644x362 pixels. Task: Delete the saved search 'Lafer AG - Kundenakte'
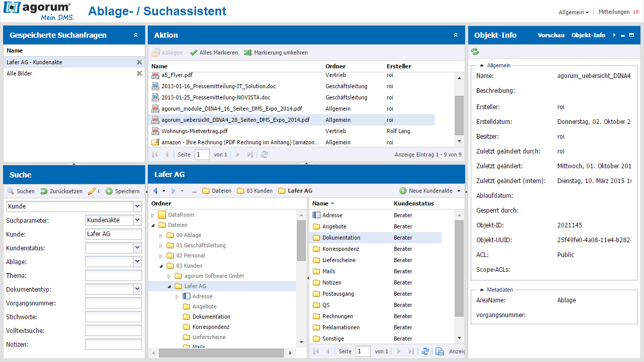[x=139, y=62]
